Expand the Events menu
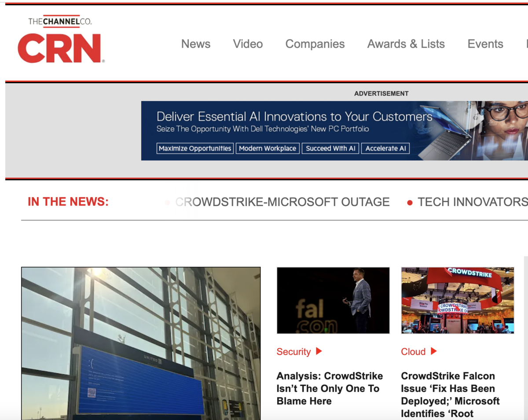This screenshot has width=528, height=420. pyautogui.click(x=485, y=44)
